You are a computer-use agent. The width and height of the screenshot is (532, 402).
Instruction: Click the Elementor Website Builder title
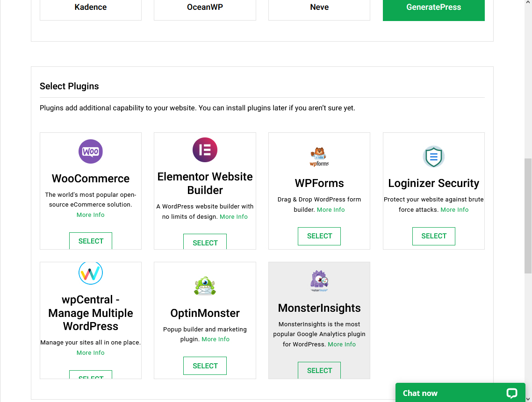(205, 183)
